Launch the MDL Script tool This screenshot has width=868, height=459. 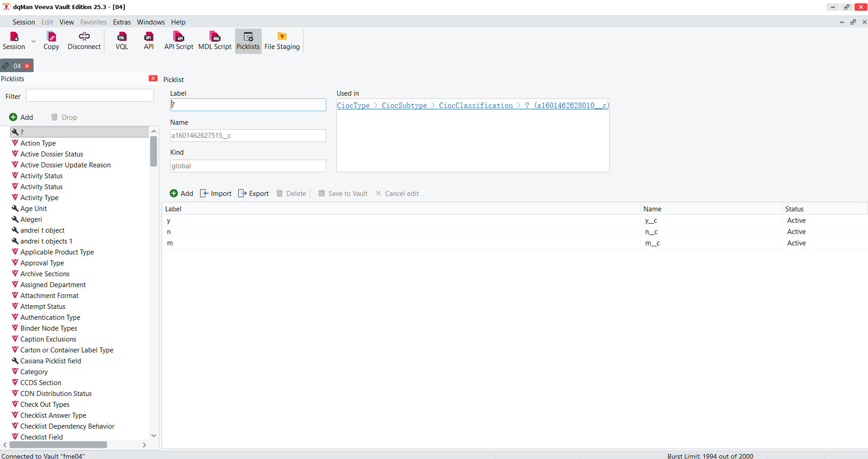coord(215,41)
